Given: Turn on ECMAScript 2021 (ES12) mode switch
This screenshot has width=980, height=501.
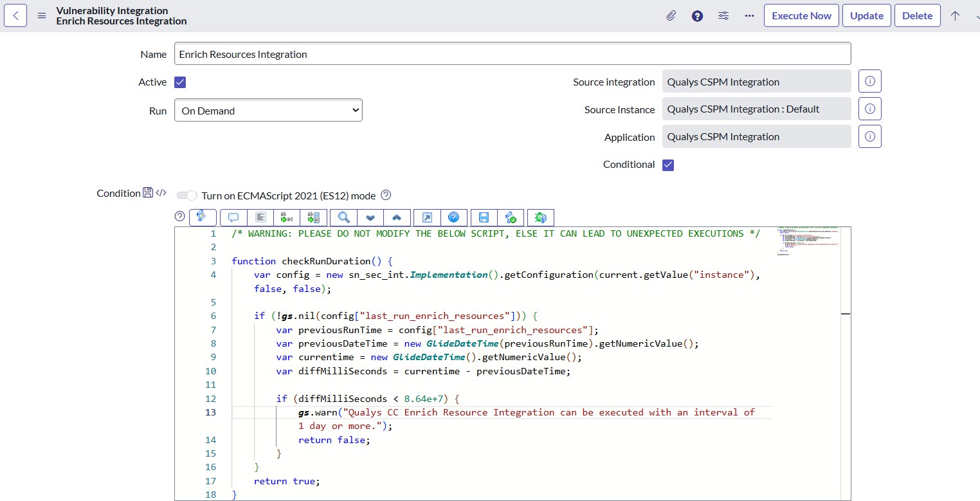Looking at the screenshot, I should click(186, 196).
